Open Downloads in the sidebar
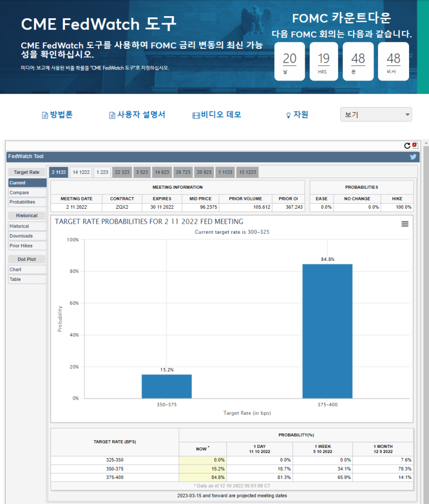 (27, 236)
